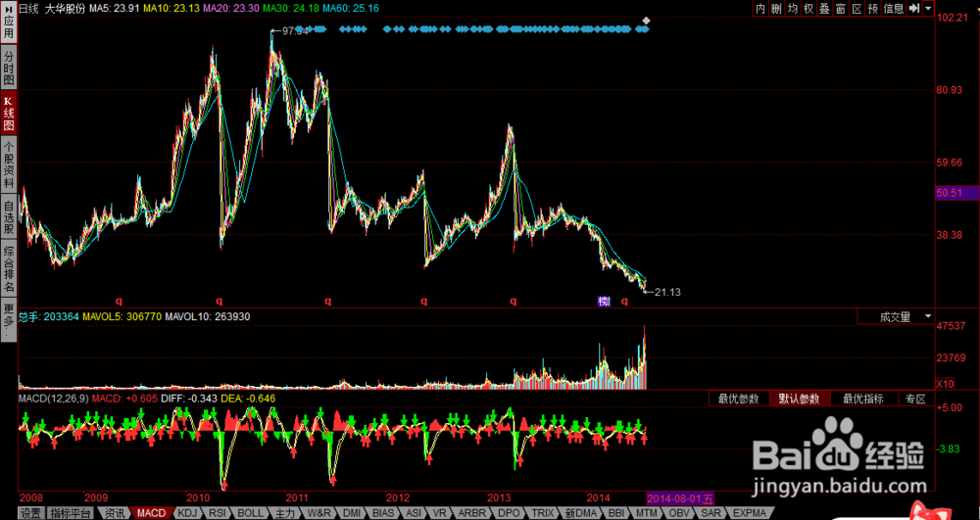This screenshot has width=980, height=520.
Task: Switch to the BIAS indicator tab
Action: point(384,514)
